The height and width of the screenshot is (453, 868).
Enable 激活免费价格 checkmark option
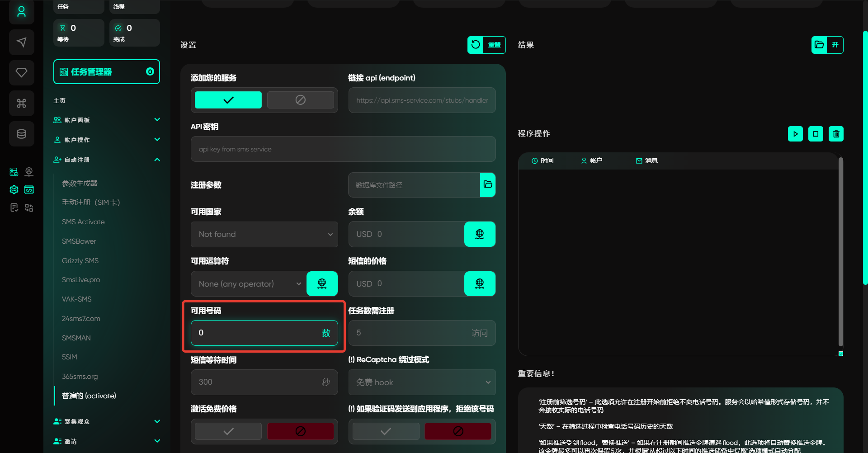pyautogui.click(x=228, y=431)
